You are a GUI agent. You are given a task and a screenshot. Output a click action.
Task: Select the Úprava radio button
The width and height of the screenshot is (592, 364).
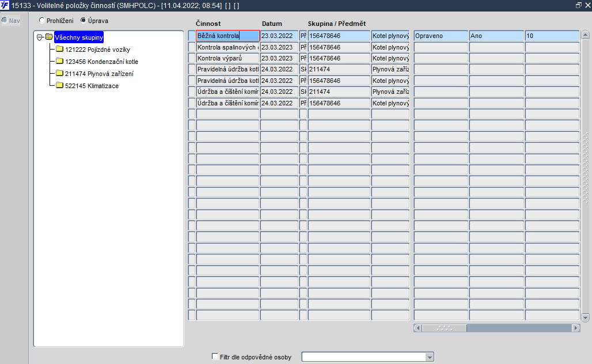83,20
